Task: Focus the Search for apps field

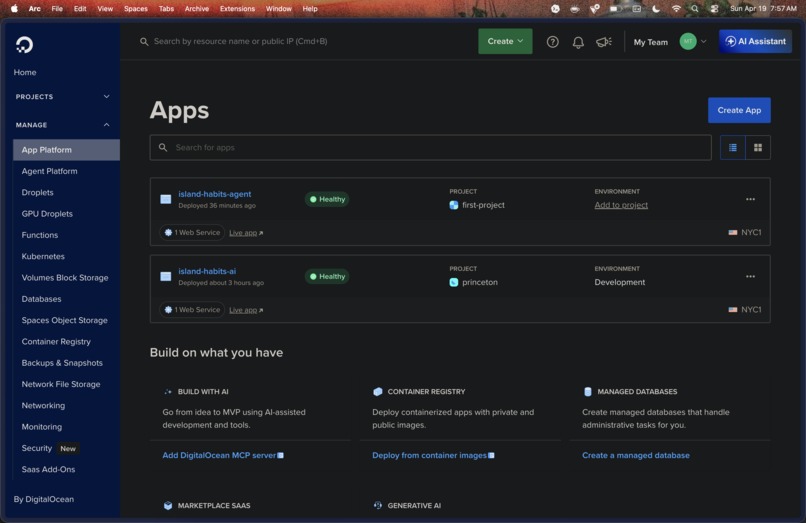Action: [x=430, y=148]
